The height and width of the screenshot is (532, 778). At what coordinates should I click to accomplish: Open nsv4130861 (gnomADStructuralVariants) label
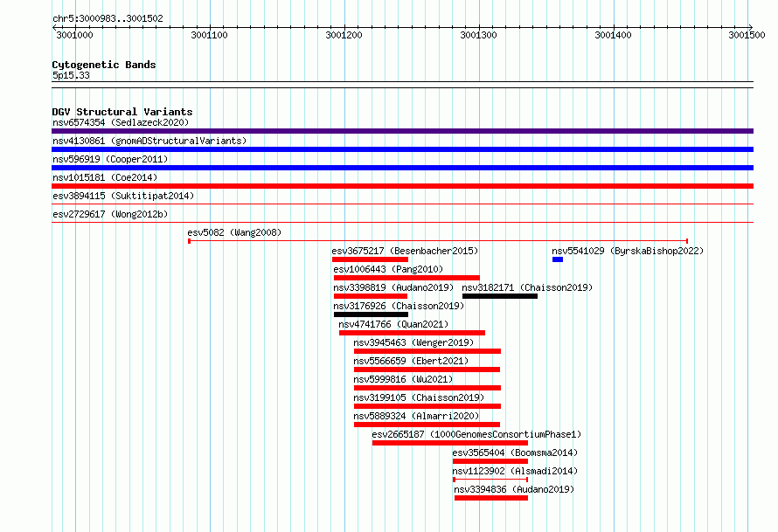click(149, 141)
